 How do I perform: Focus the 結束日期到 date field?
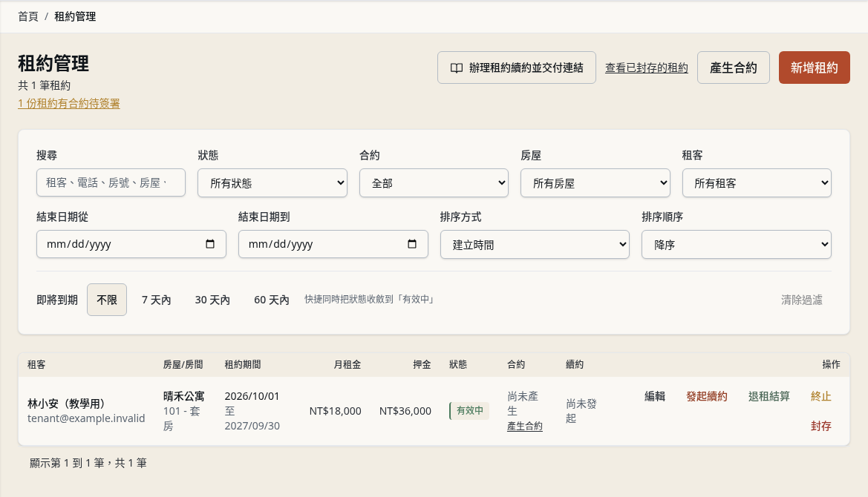tap(333, 244)
